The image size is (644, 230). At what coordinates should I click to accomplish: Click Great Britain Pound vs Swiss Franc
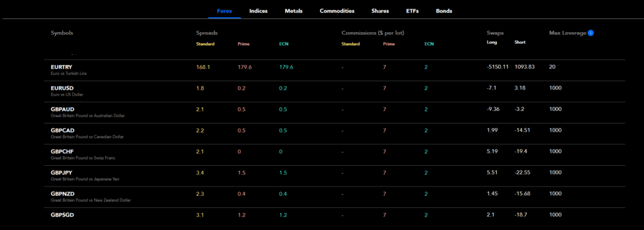point(82,158)
